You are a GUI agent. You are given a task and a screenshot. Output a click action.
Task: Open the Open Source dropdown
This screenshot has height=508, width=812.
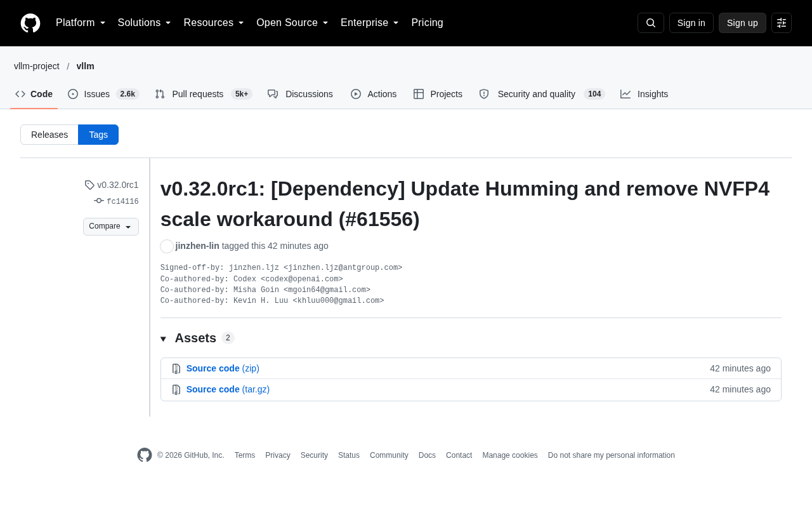tap(292, 23)
